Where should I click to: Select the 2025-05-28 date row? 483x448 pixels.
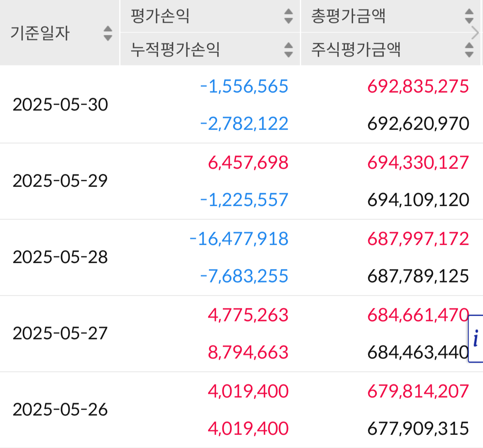click(242, 257)
